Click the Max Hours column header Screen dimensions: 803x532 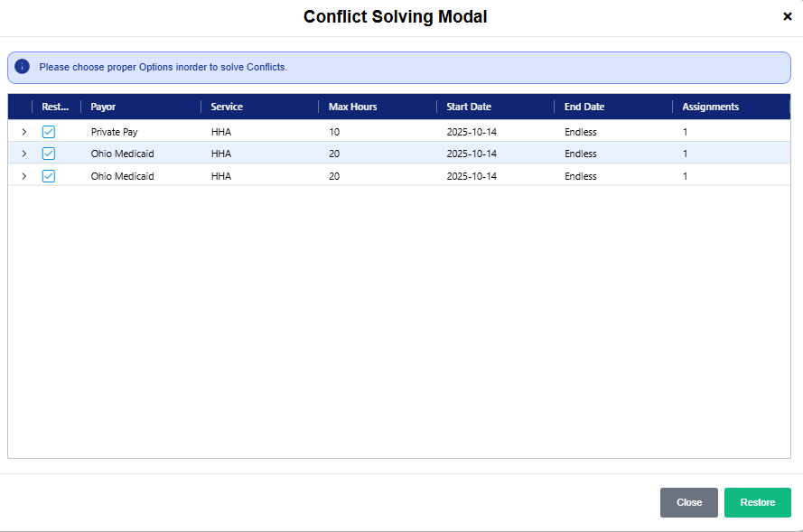[353, 107]
